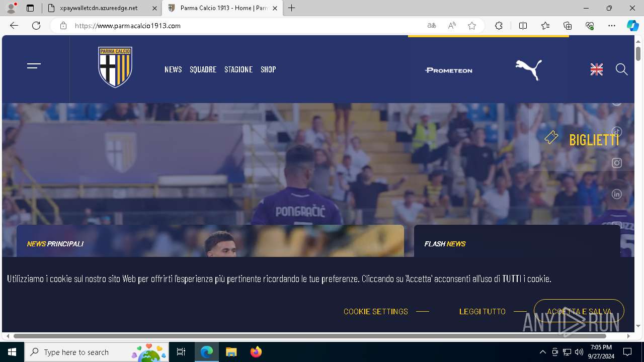Open the Windows Start menu

[x=12, y=352]
